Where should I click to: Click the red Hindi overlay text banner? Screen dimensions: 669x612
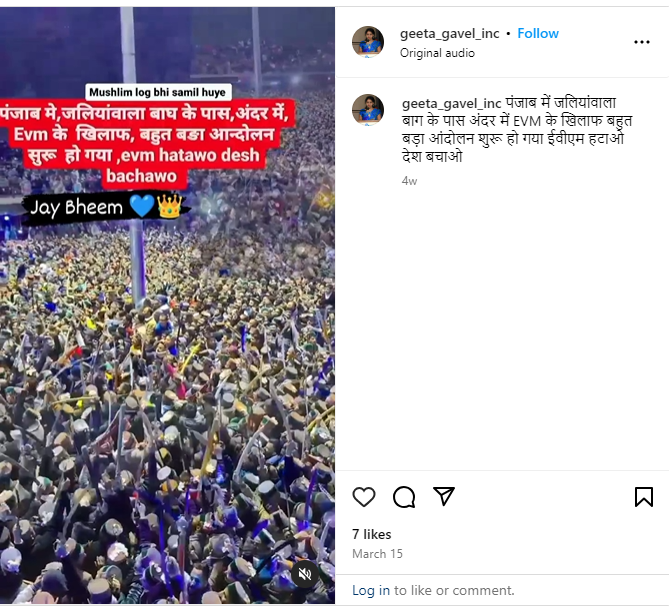tap(145, 144)
